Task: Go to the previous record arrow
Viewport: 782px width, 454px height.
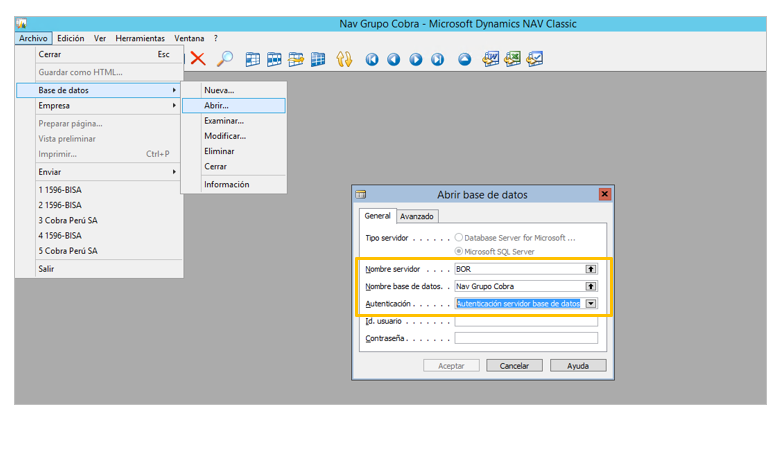Action: pyautogui.click(x=393, y=59)
